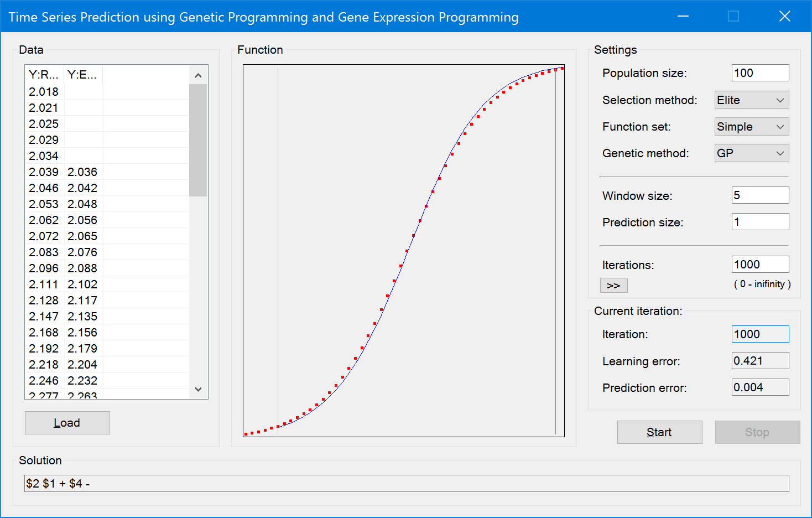Select the data row with value 2.034
The height and width of the screenshot is (518, 812).
(107, 156)
